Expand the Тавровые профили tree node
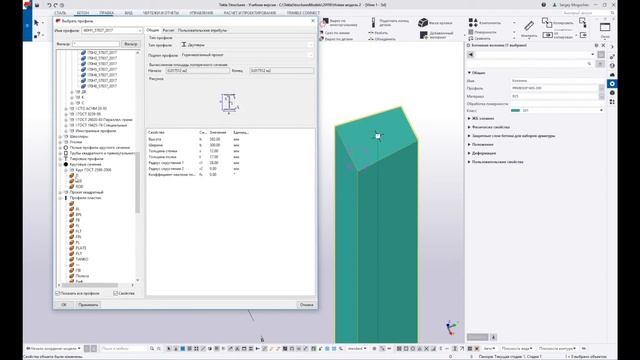 (x=60, y=159)
